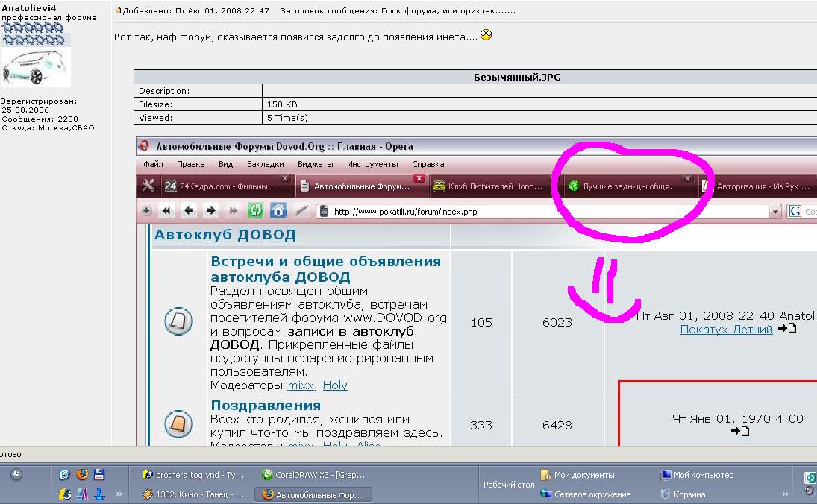Click the latest post icon beside Покатух Летний
817x504 pixels.
click(x=787, y=329)
